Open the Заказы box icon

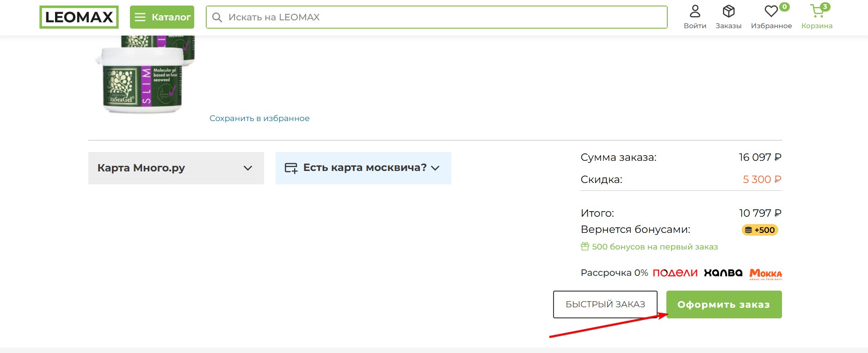(x=729, y=11)
